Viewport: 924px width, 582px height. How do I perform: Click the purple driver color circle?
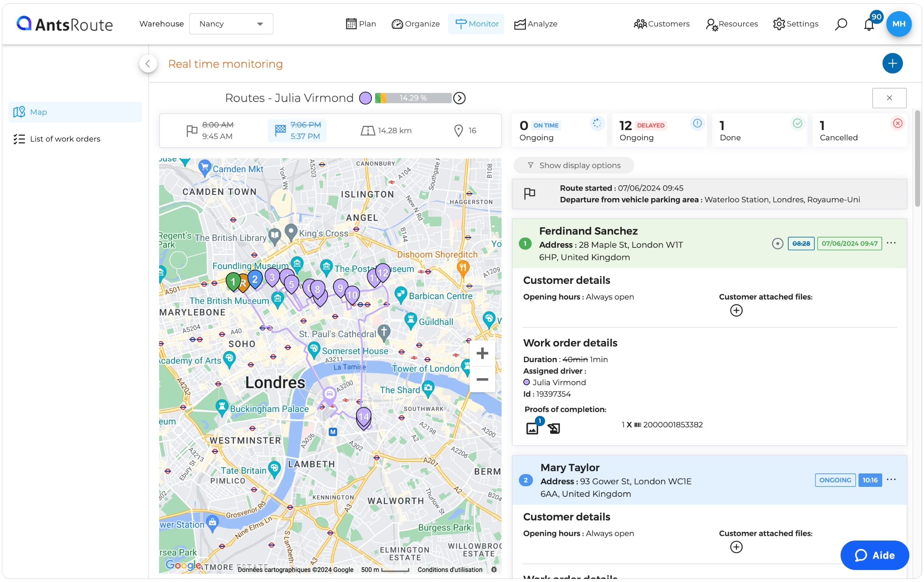click(x=365, y=98)
